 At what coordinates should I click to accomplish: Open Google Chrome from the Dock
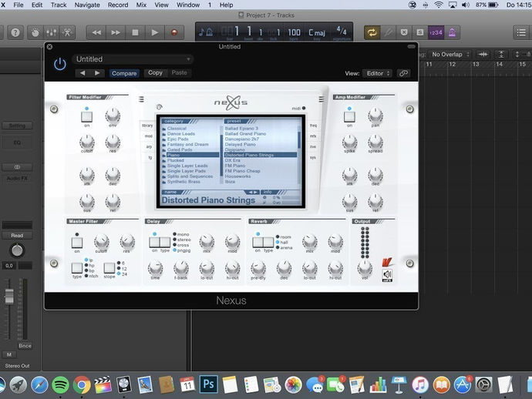tap(82, 385)
